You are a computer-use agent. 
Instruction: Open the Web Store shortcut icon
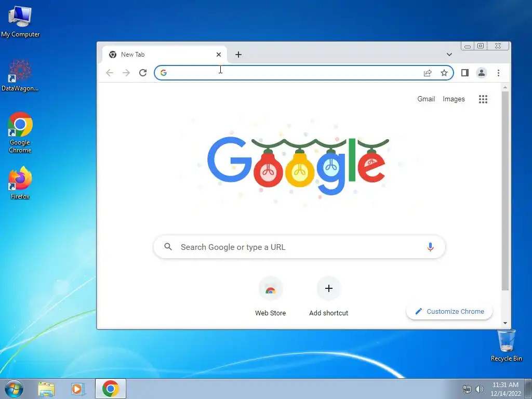pyautogui.click(x=270, y=289)
